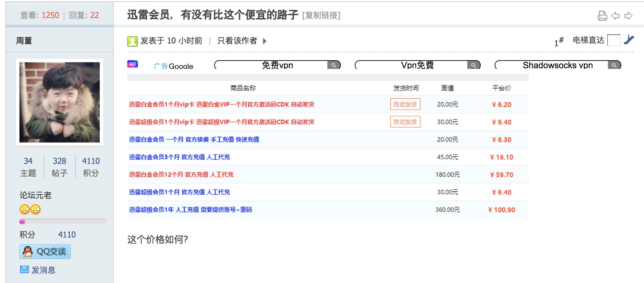The image size is (644, 283).
Task: Click the ¥ 16.10 price
Action: point(502,157)
